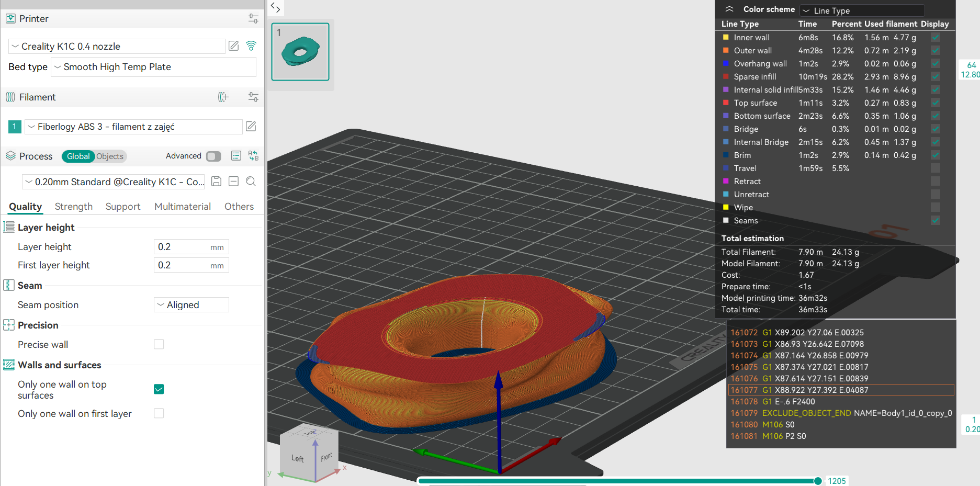Open the compare presets icon
980x486 pixels.
(254, 156)
